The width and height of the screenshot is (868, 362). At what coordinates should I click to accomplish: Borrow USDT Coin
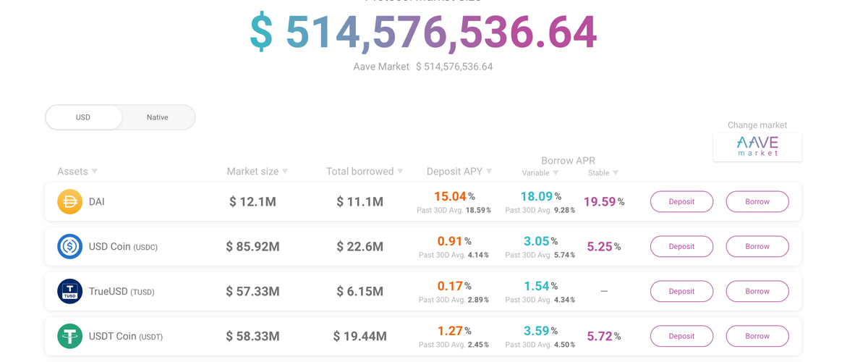(757, 336)
